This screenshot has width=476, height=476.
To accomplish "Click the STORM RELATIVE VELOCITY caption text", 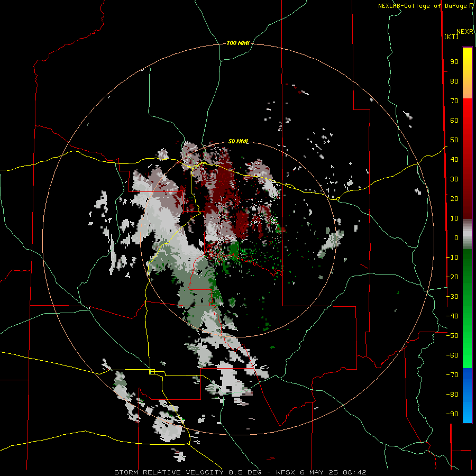I will point(169,472).
